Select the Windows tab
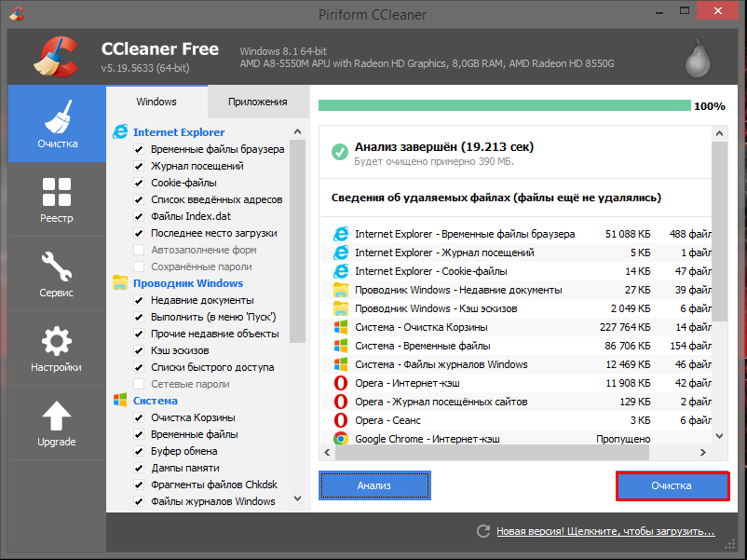 coord(156,102)
